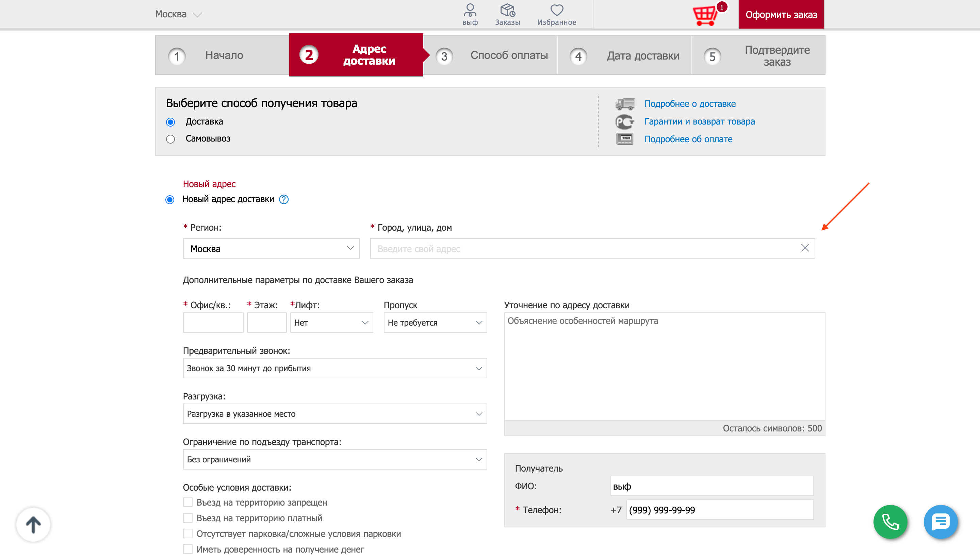The image size is (980, 558).
Task: Select the Самовывоз radio button
Action: (170, 139)
